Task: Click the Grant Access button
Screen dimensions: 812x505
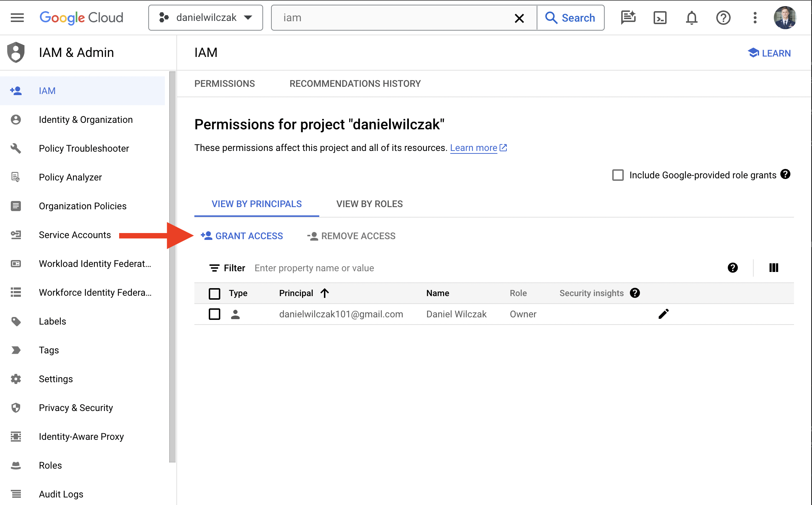Action: [242, 236]
